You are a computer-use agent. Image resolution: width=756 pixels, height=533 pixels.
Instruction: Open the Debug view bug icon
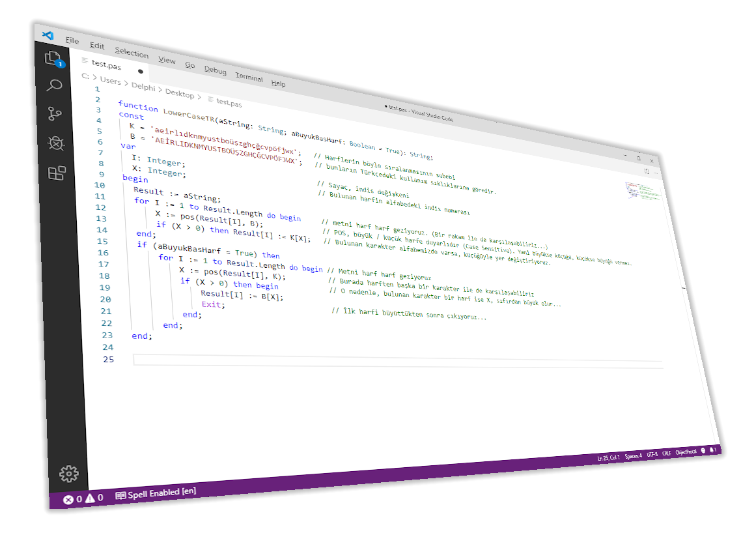[56, 143]
